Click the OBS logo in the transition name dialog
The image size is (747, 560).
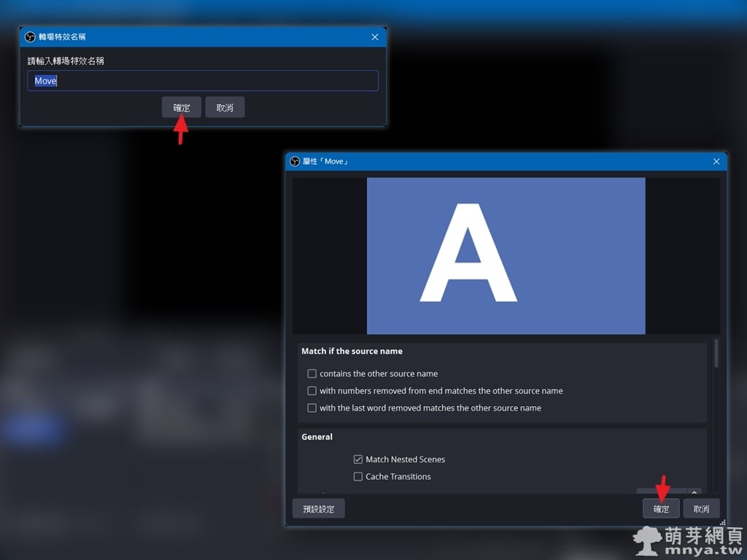(x=30, y=37)
